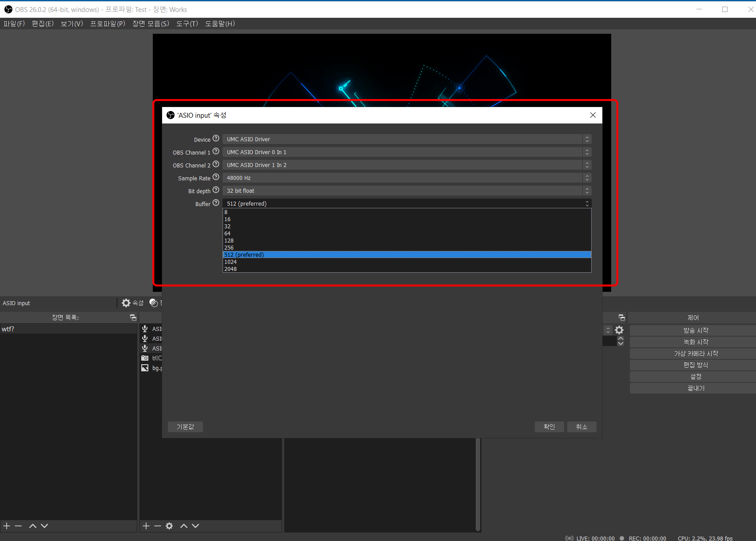Choose buffer size 256
756x541 pixels.
(407, 248)
